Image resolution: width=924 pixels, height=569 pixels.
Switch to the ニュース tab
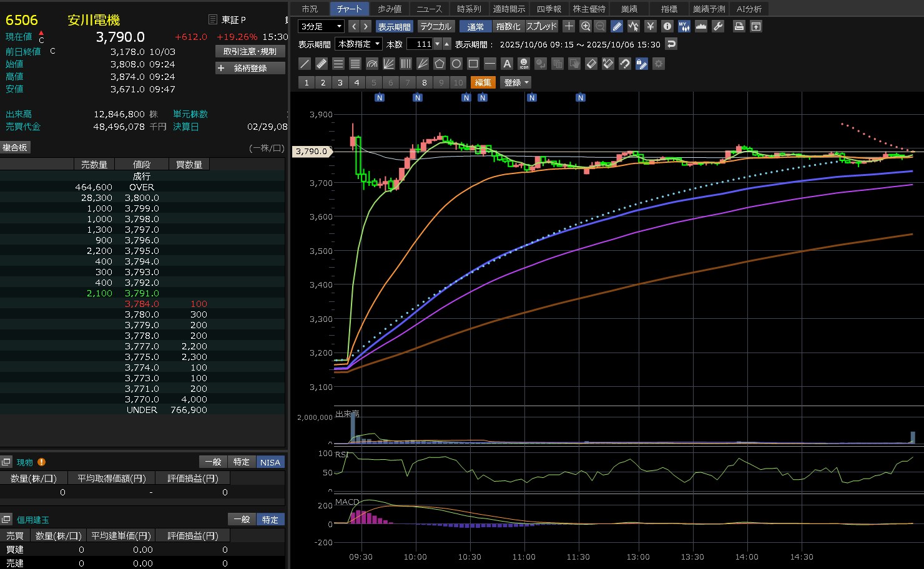429,9
